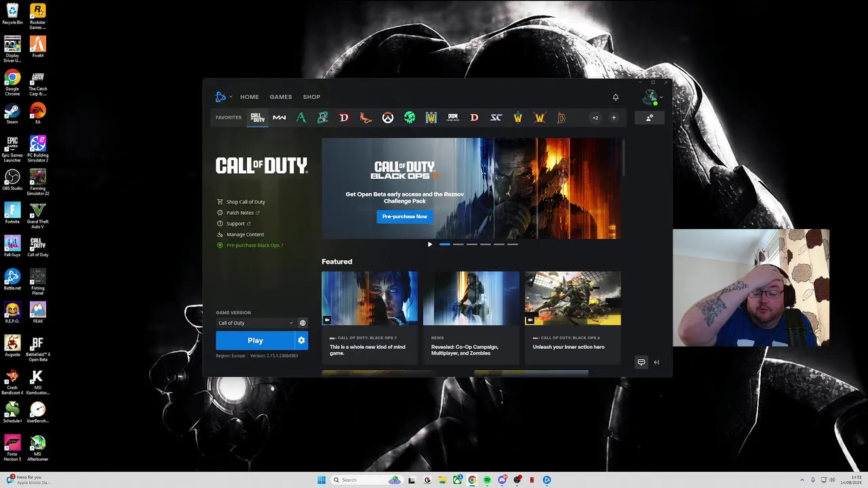The height and width of the screenshot is (488, 868).
Task: Open the Game Version dropdown showing Call of Duty
Action: click(256, 323)
